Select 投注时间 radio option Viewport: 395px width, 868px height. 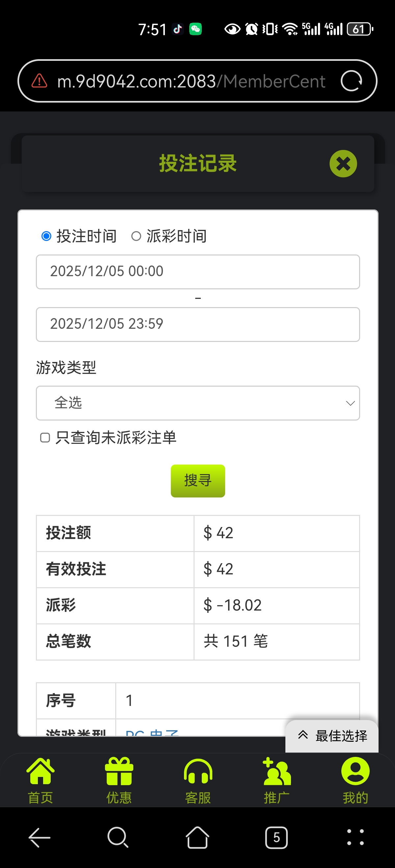tap(46, 236)
